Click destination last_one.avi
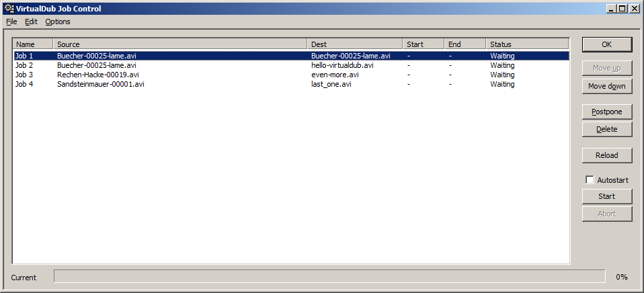The height and width of the screenshot is (293, 644). pyautogui.click(x=331, y=84)
